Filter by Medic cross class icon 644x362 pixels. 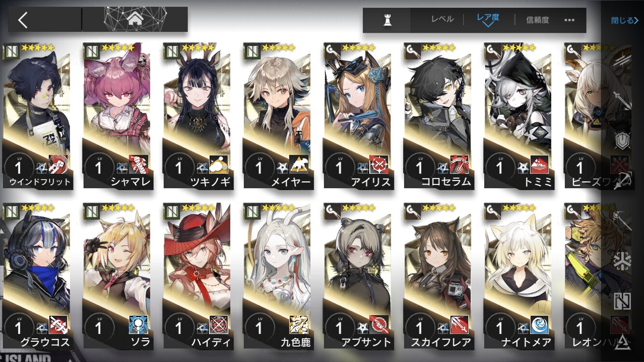(x=622, y=261)
